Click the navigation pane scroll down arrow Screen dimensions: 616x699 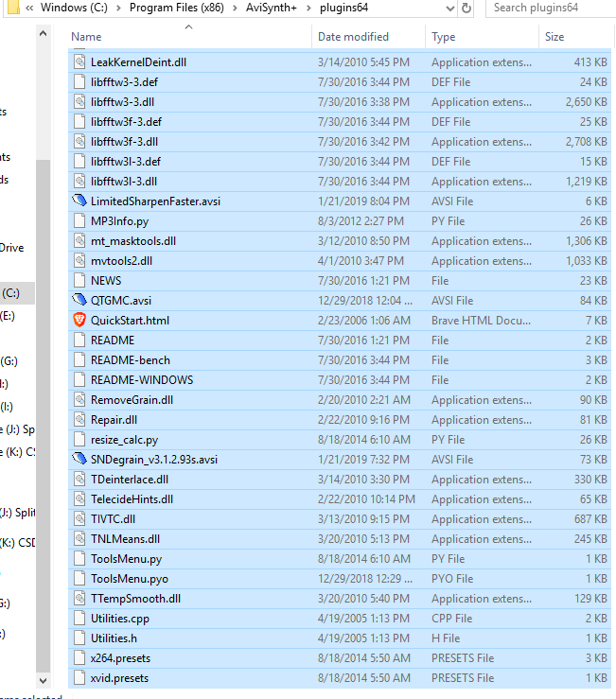[x=43, y=680]
